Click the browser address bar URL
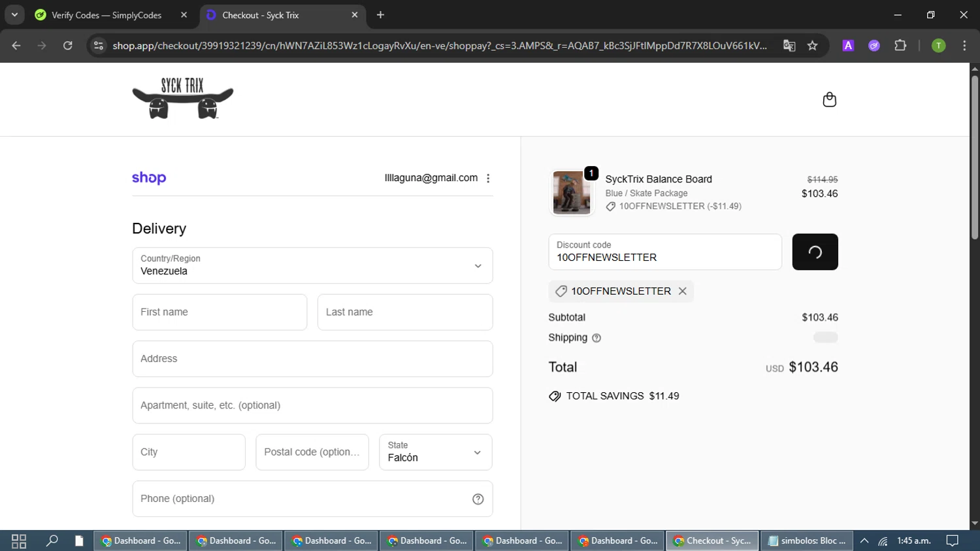 (440, 45)
